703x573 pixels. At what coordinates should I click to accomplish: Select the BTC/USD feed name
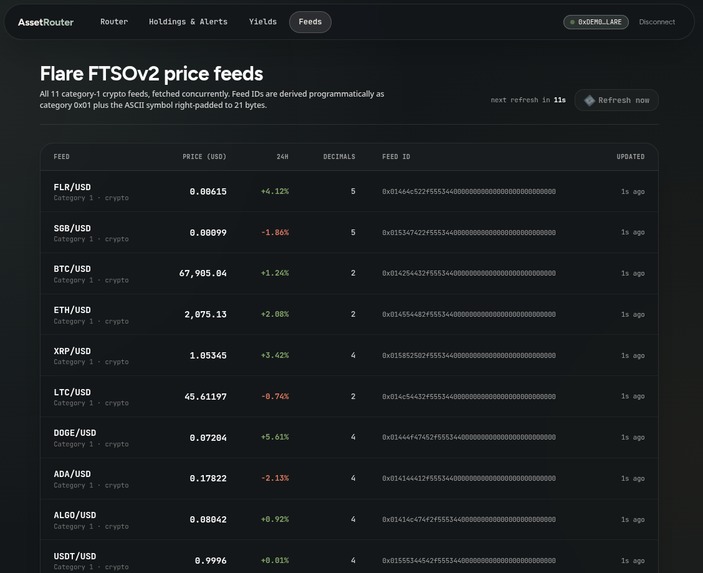coord(72,269)
